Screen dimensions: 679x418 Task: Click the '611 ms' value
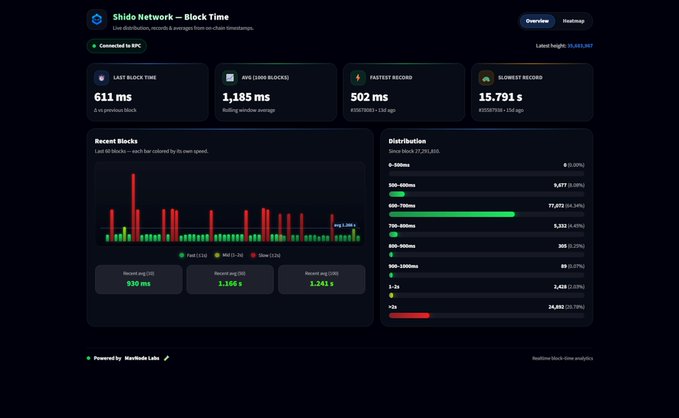[113, 97]
